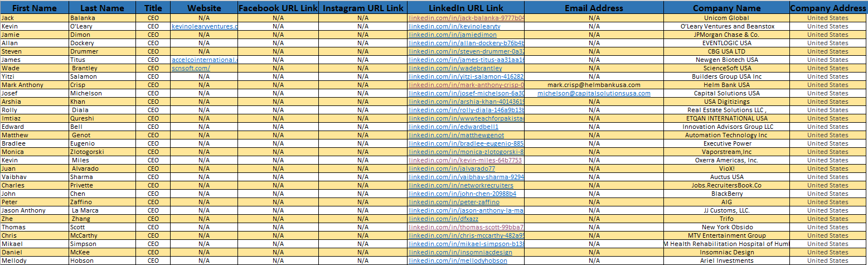
Task: Click the CBG USA LTD cell
Action: [726, 51]
